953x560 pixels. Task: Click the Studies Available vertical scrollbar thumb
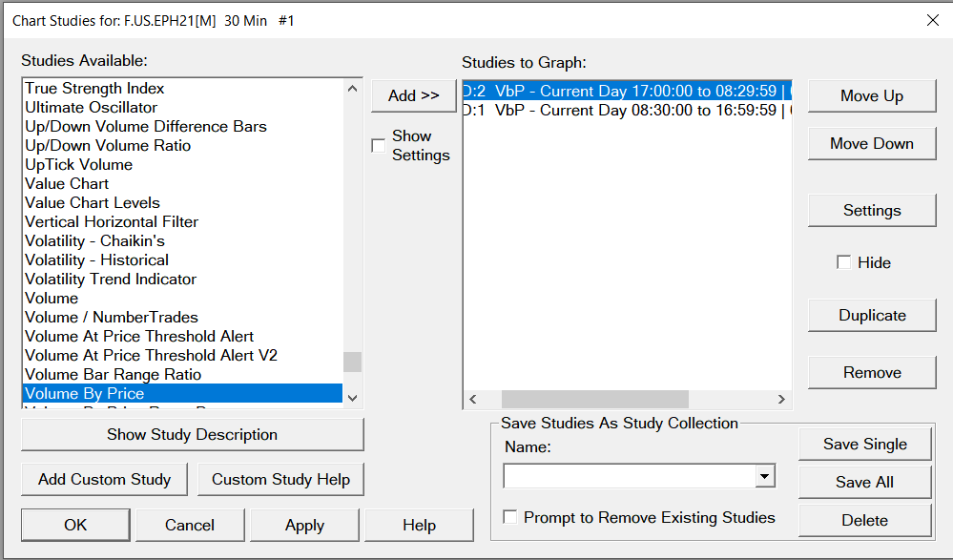pyautogui.click(x=353, y=362)
